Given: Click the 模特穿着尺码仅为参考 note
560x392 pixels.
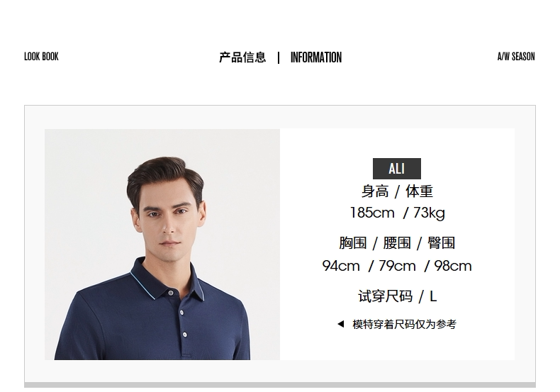Looking at the screenshot, I should tap(404, 324).
